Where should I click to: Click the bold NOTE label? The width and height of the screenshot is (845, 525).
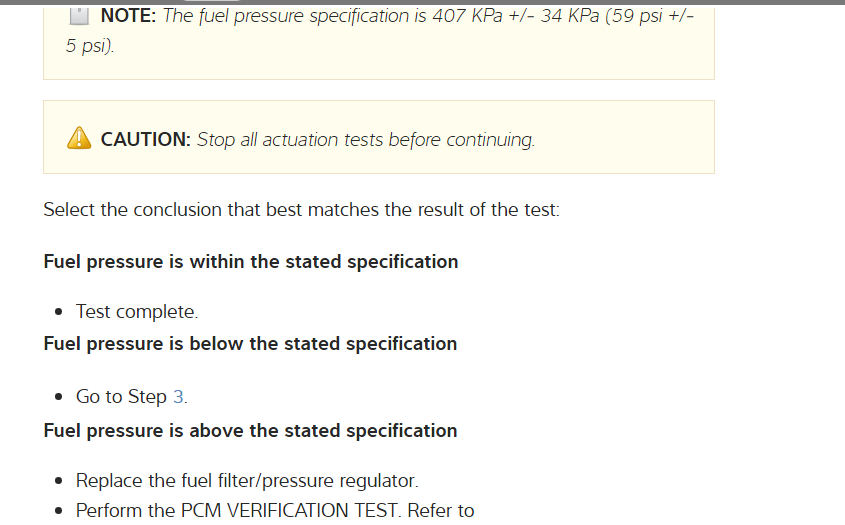128,16
